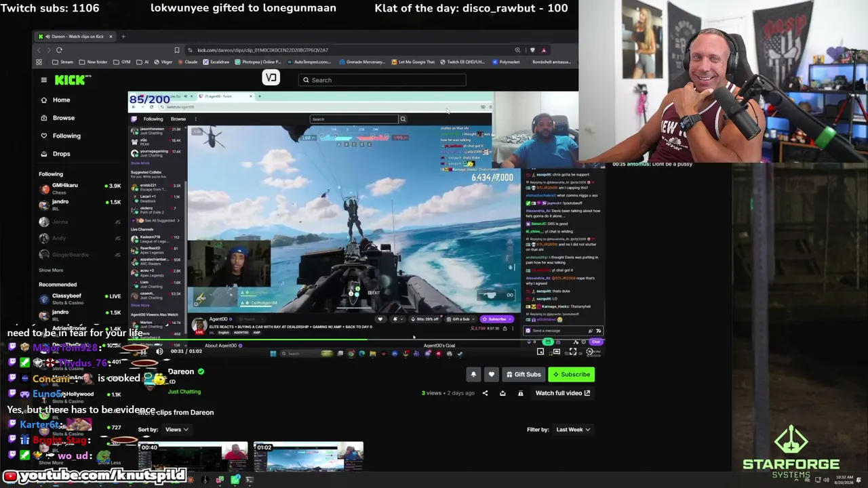Open GMHikaru channel in Following list
This screenshot has height=488, width=868.
[x=79, y=188]
